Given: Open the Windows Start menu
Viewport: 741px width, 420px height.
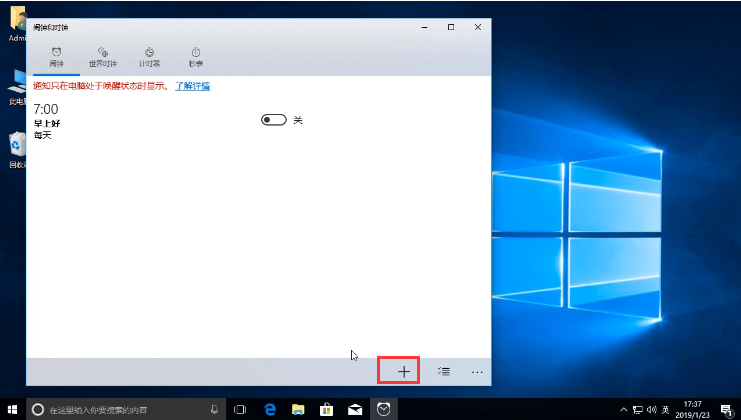Looking at the screenshot, I should coord(12,409).
